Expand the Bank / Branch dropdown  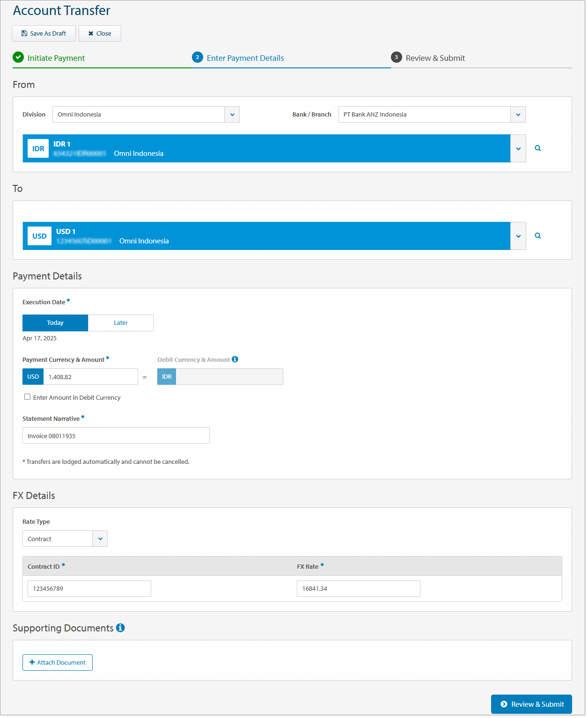[x=518, y=115]
